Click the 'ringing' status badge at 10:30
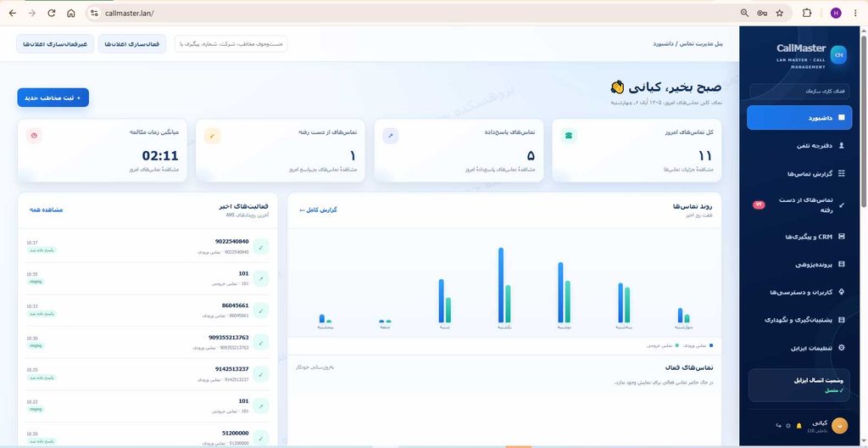The height and width of the screenshot is (448, 868). click(x=36, y=345)
